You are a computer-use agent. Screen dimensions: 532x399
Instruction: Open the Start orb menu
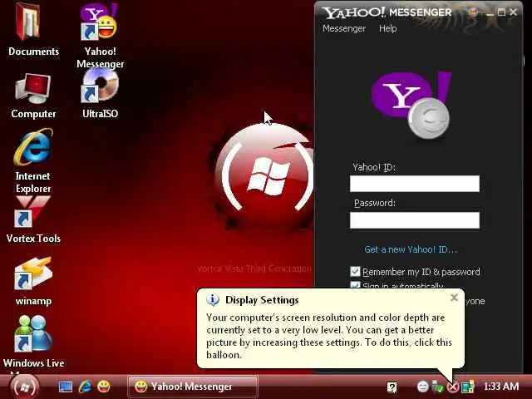click(24, 387)
